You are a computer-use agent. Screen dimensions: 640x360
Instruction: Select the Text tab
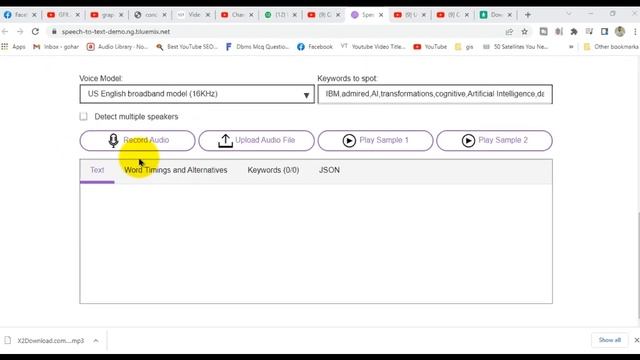click(x=97, y=170)
